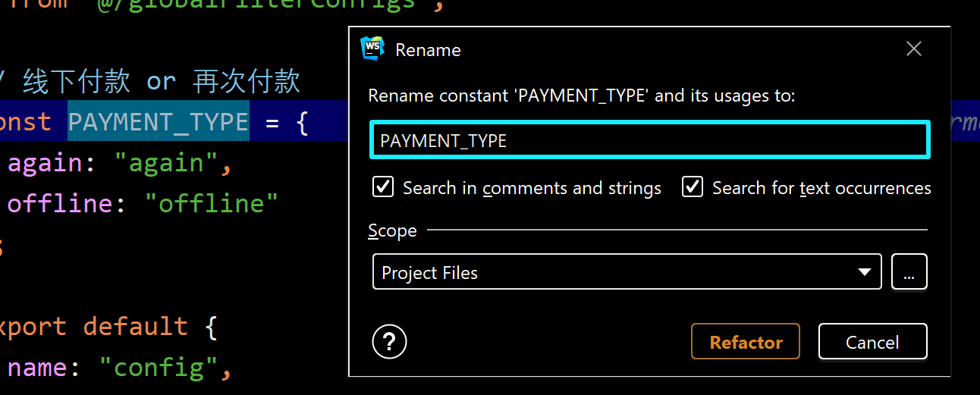Click the Chinese comment line above the constant
Screen dimensions: 980x395
point(161,81)
